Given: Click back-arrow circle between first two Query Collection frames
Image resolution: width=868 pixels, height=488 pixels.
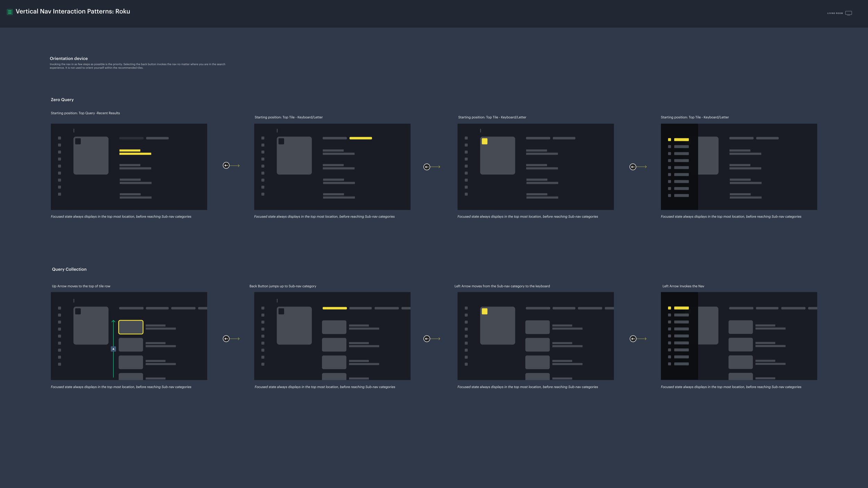Looking at the screenshot, I should click(226, 339).
